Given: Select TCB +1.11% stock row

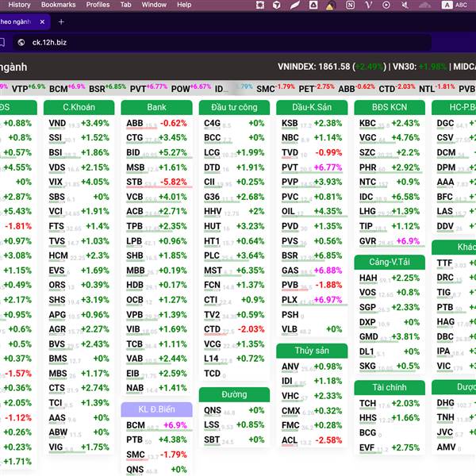Looking at the screenshot, I should pyautogui.click(x=156, y=344).
